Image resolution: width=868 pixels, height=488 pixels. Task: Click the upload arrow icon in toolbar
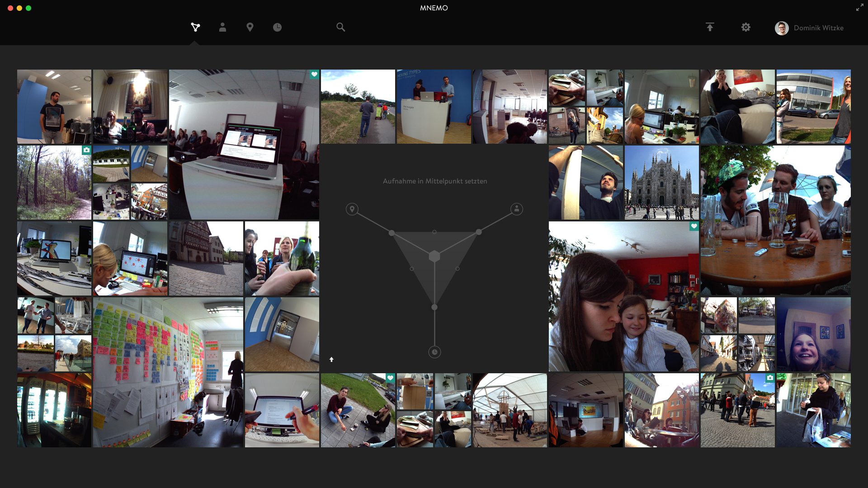pos(710,27)
